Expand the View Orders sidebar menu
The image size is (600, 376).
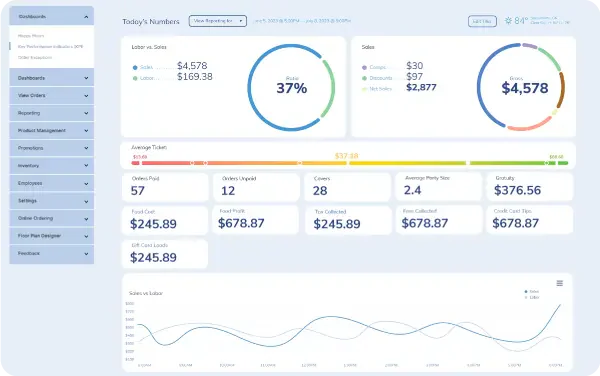(x=52, y=96)
